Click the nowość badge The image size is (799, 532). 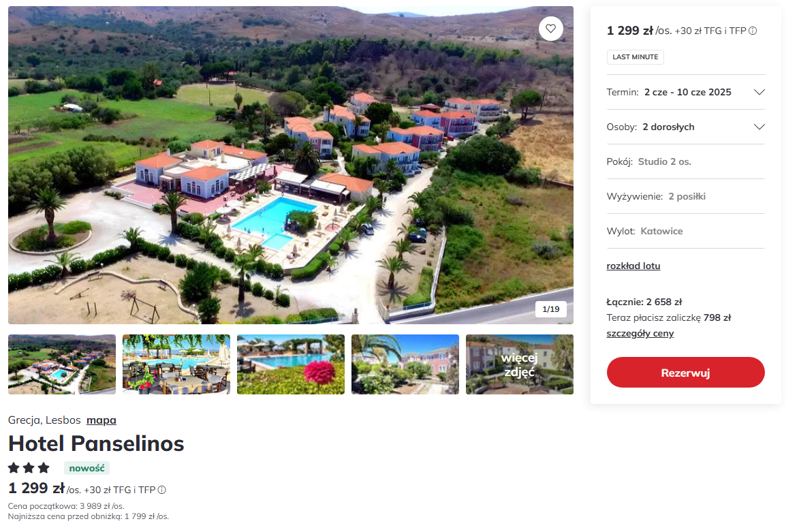coord(87,468)
